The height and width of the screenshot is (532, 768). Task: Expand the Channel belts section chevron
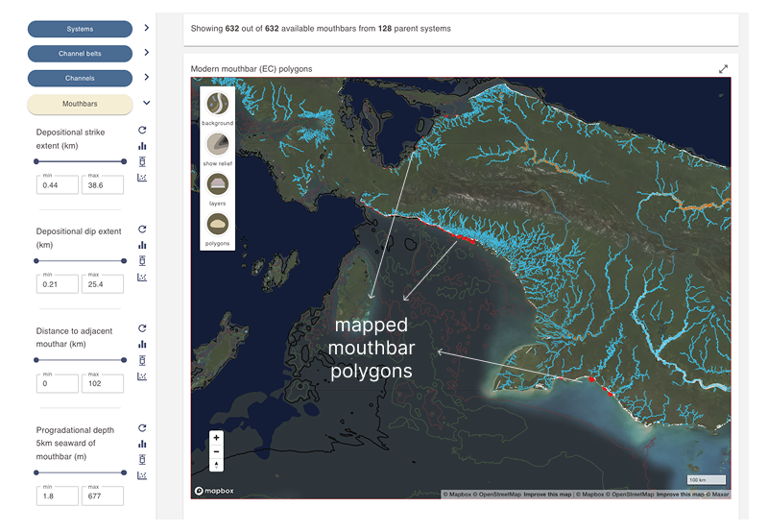pos(147,53)
